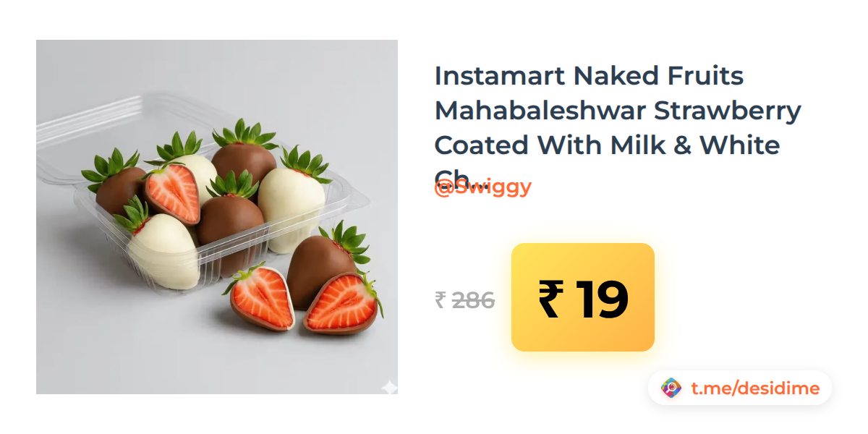Click the yellow ₹ 19 price badge

(x=583, y=297)
